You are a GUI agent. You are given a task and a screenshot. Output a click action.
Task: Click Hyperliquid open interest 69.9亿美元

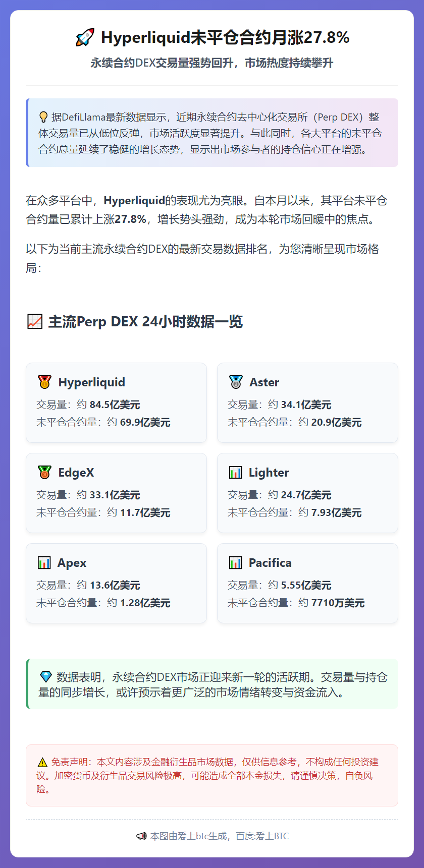(x=145, y=422)
